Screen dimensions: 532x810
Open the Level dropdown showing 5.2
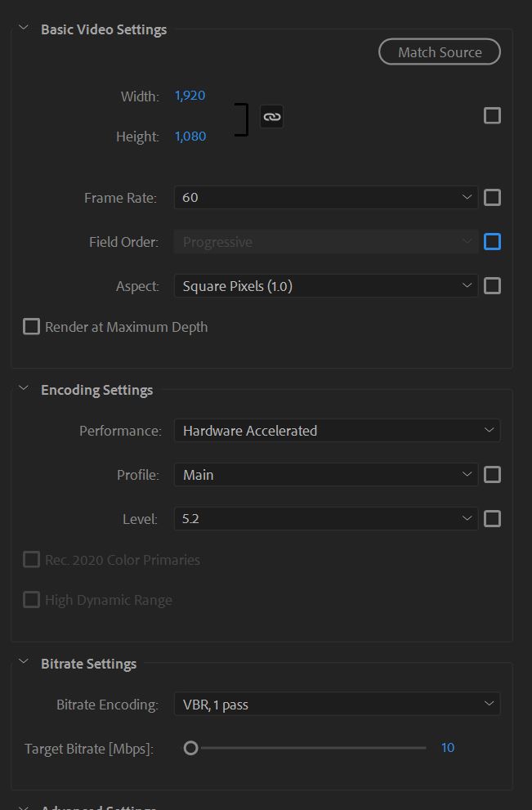click(325, 519)
